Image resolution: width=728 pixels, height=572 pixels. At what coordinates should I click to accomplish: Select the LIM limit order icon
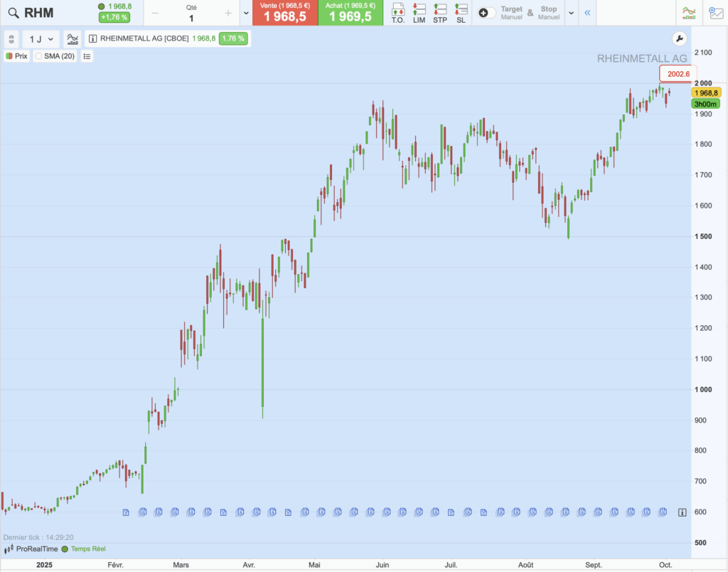[419, 12]
